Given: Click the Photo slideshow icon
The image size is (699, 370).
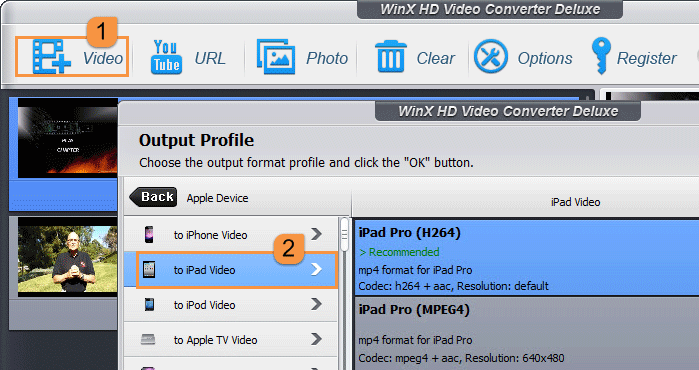Looking at the screenshot, I should coord(276,57).
